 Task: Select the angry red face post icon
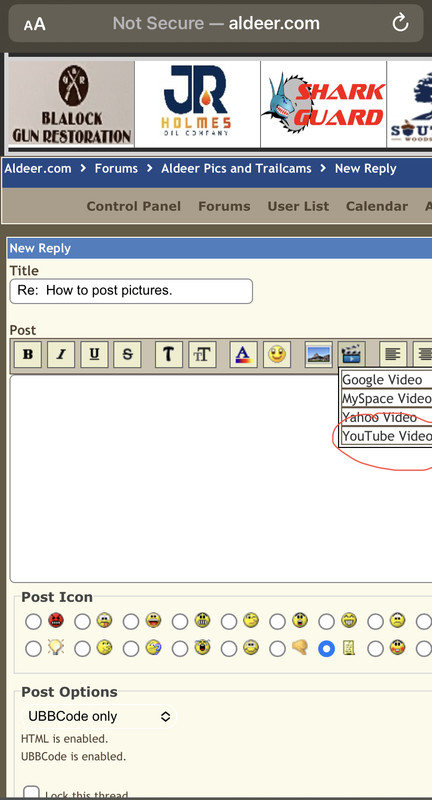coord(33,621)
